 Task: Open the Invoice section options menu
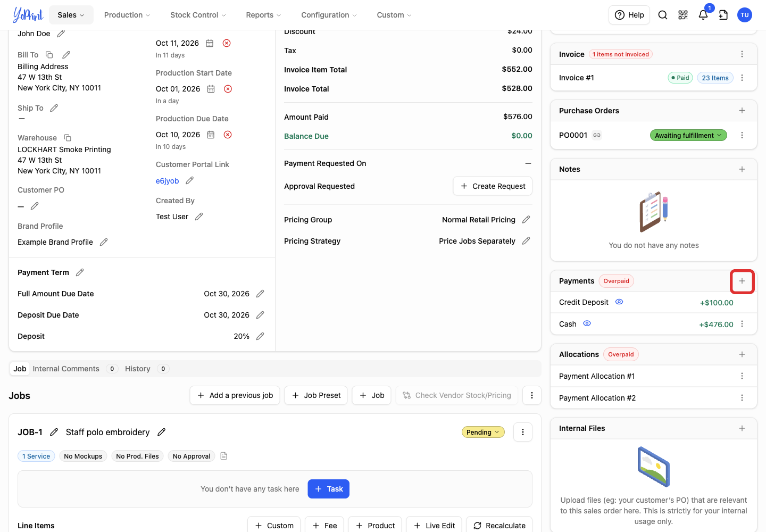click(x=742, y=54)
